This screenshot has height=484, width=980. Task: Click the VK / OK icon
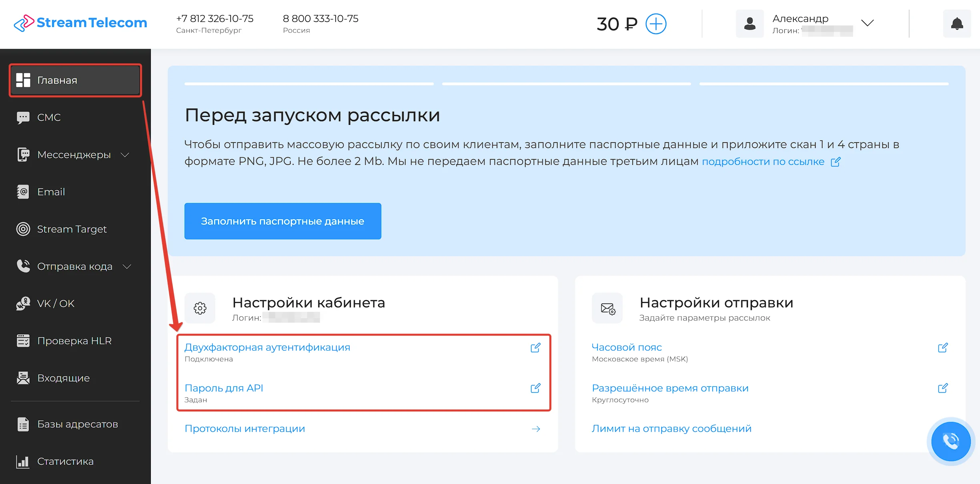click(23, 303)
